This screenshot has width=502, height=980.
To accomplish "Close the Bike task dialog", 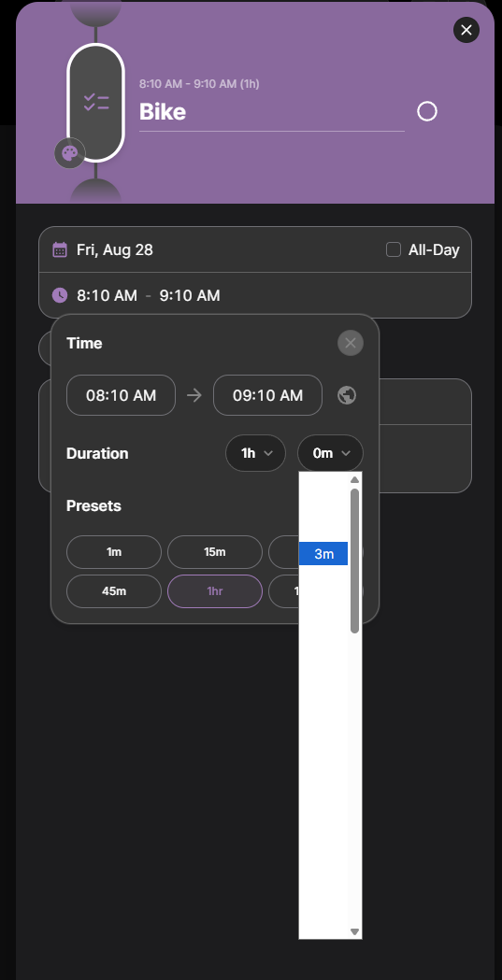I will (x=466, y=30).
